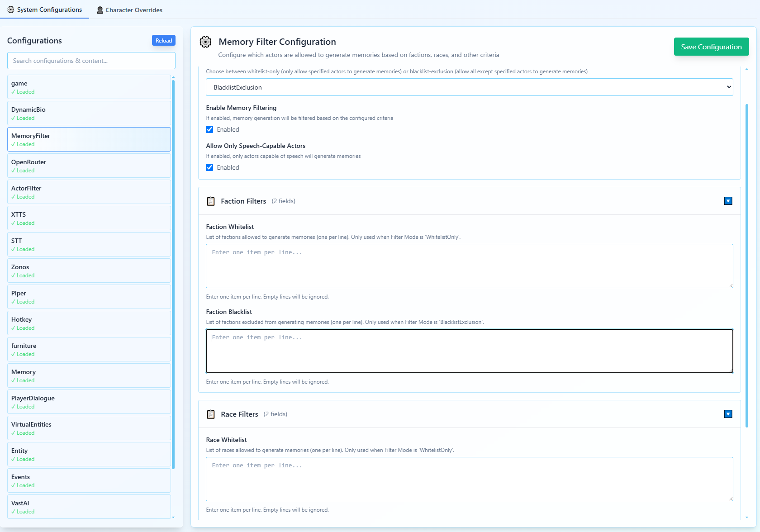Collapse the Faction Filters section arrow

[728, 201]
